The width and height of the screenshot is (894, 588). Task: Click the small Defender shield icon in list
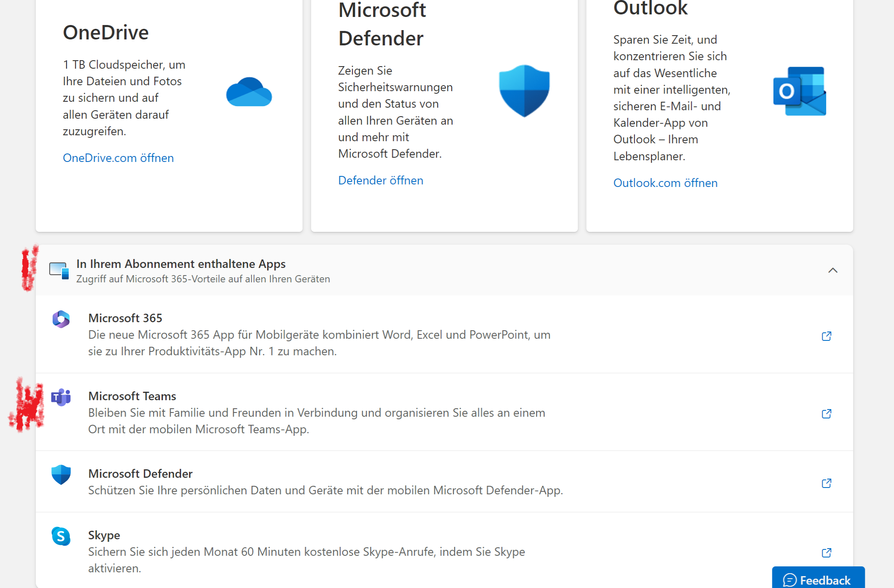(61, 474)
